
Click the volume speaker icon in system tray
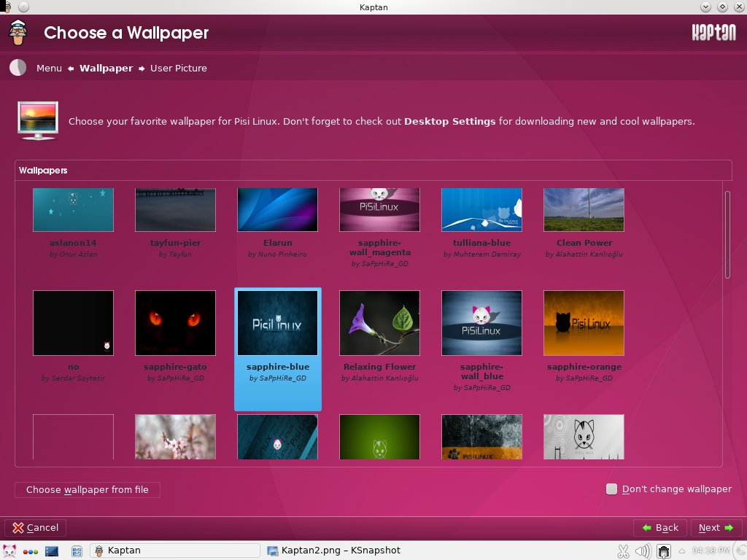[x=643, y=551]
